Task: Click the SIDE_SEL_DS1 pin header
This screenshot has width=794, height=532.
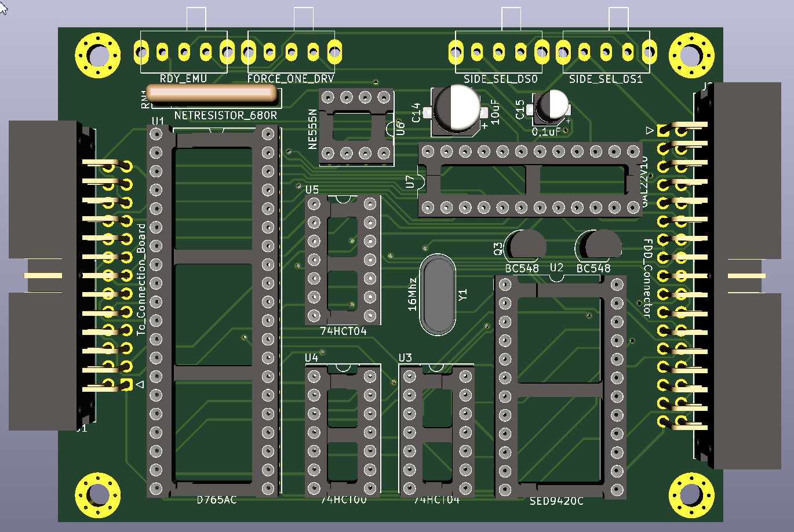Action: point(606,52)
